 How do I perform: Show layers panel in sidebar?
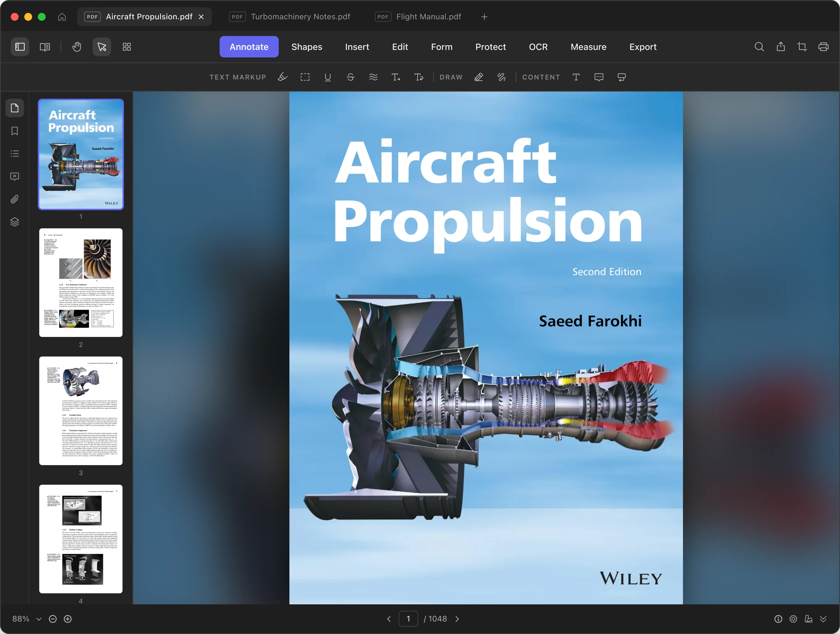pos(15,222)
